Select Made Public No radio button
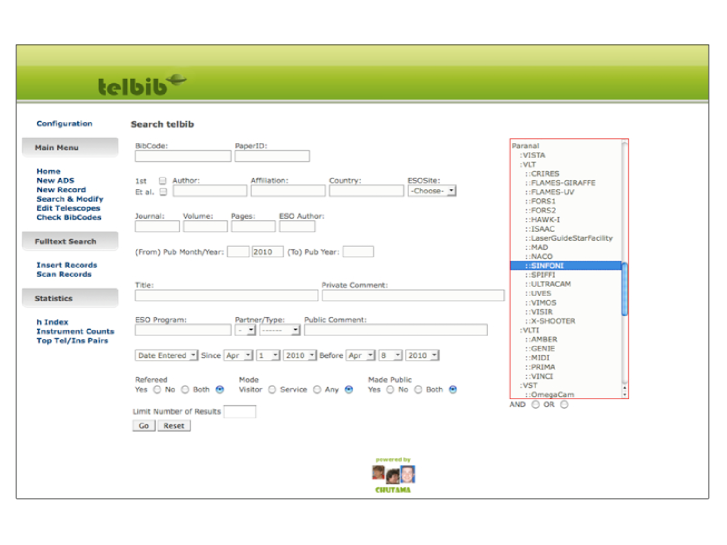 [418, 390]
